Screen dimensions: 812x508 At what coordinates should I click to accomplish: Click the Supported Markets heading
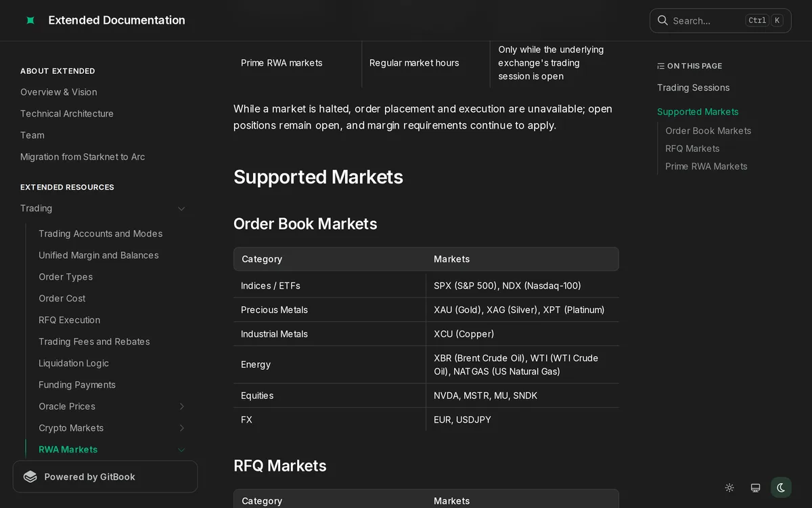coord(318,177)
